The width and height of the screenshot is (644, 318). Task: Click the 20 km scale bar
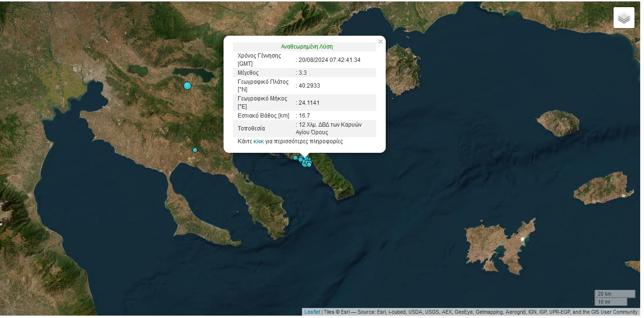pyautogui.click(x=615, y=294)
